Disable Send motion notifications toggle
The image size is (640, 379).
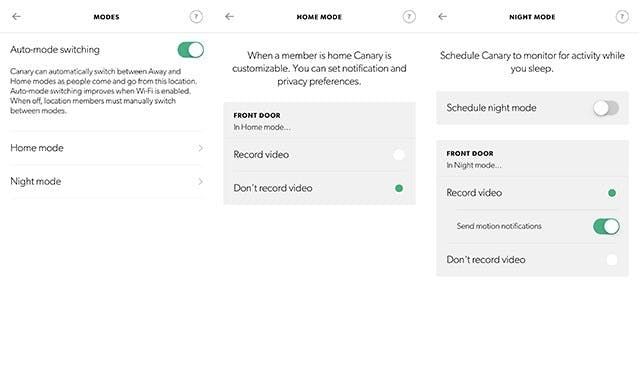(606, 226)
